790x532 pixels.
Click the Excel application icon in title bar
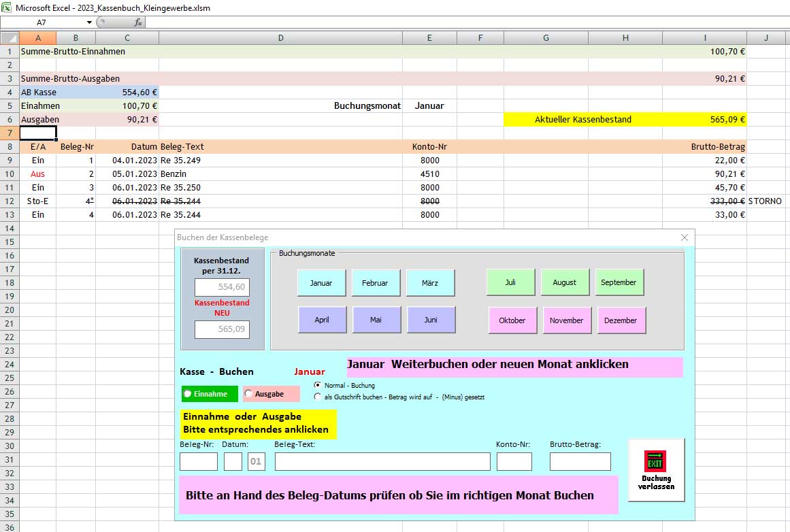pos(7,7)
